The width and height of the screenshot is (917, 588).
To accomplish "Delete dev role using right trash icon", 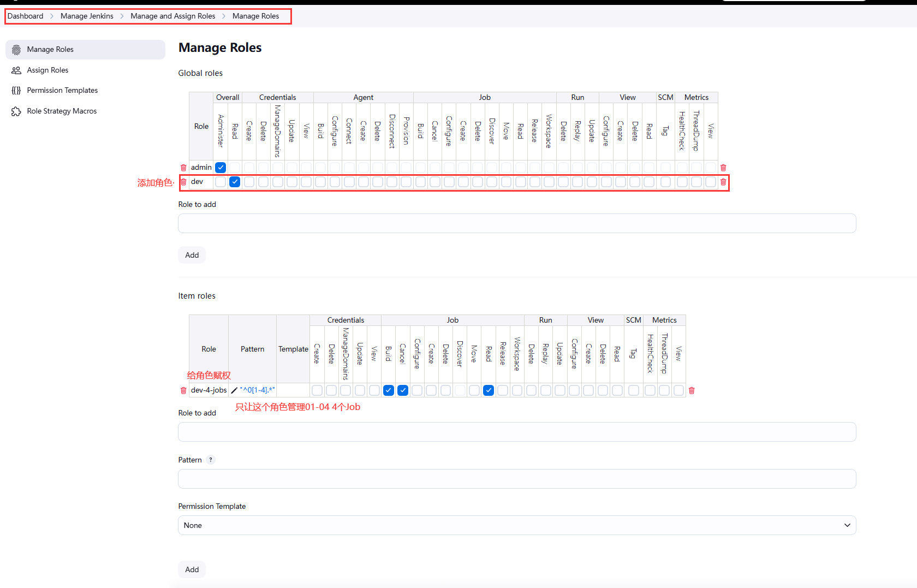I will [x=723, y=182].
